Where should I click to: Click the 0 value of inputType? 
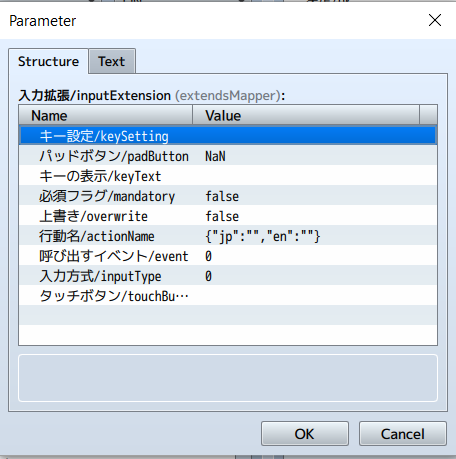(208, 276)
